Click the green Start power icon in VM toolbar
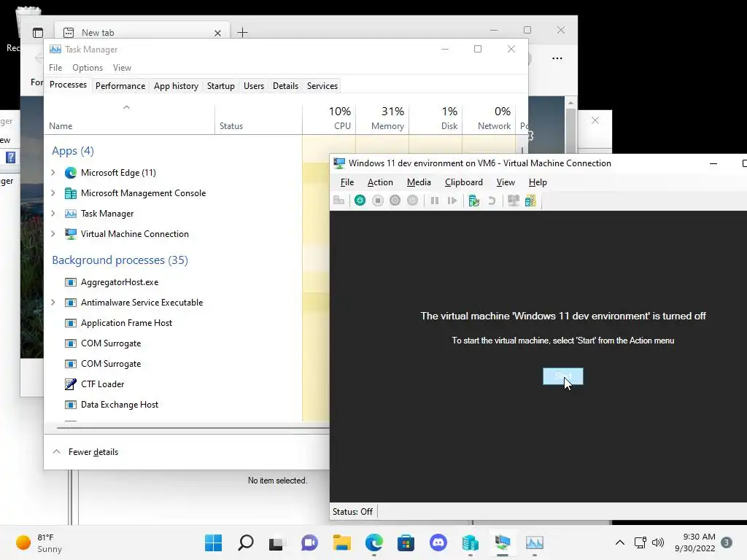 (x=360, y=201)
